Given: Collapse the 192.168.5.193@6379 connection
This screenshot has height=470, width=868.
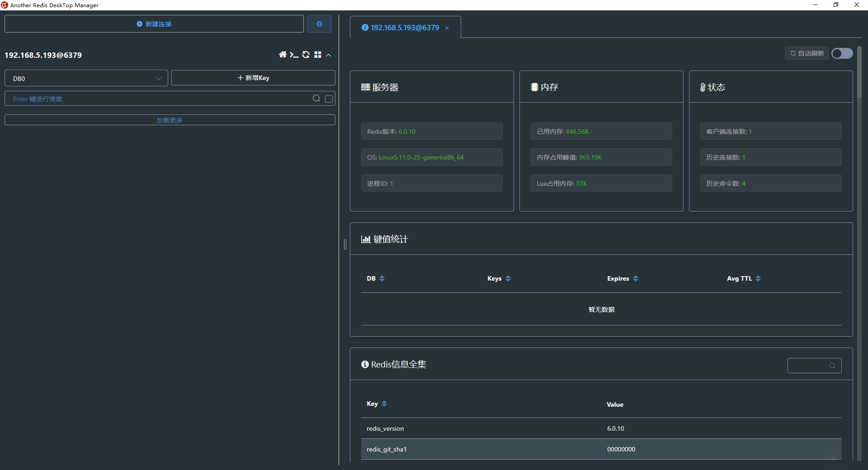Looking at the screenshot, I should coord(329,55).
